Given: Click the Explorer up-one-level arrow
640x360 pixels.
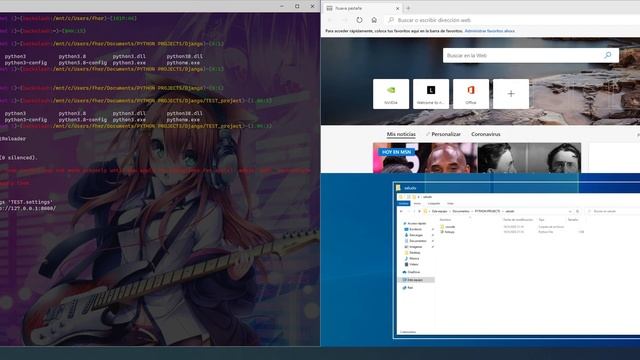Looking at the screenshot, I should [420, 211].
